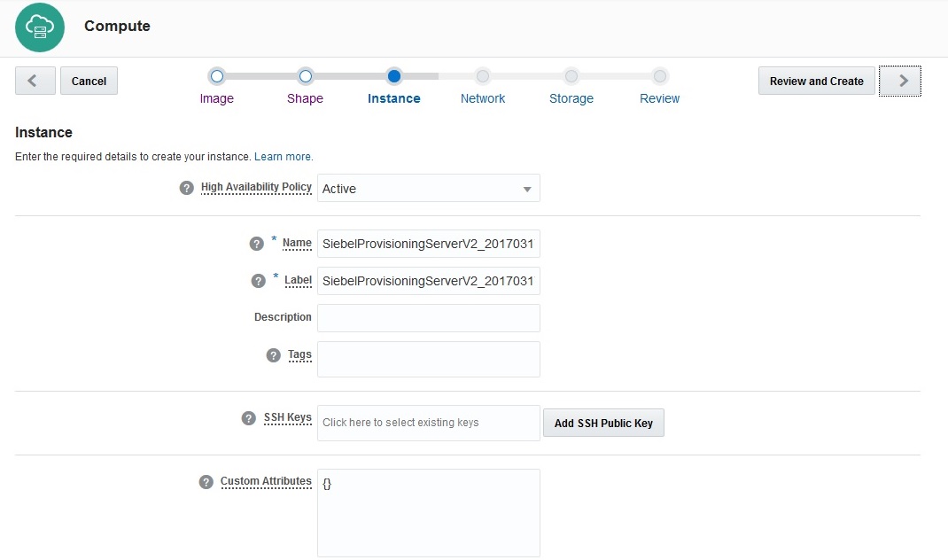Open help icon beside SSH Keys
948x560 pixels.
(249, 418)
